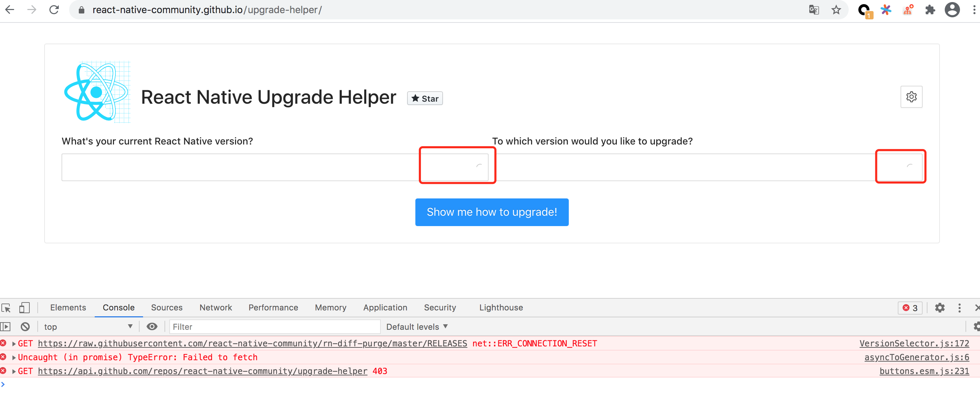
Task: Open DevTools settings via the gear icon
Action: [940, 307]
